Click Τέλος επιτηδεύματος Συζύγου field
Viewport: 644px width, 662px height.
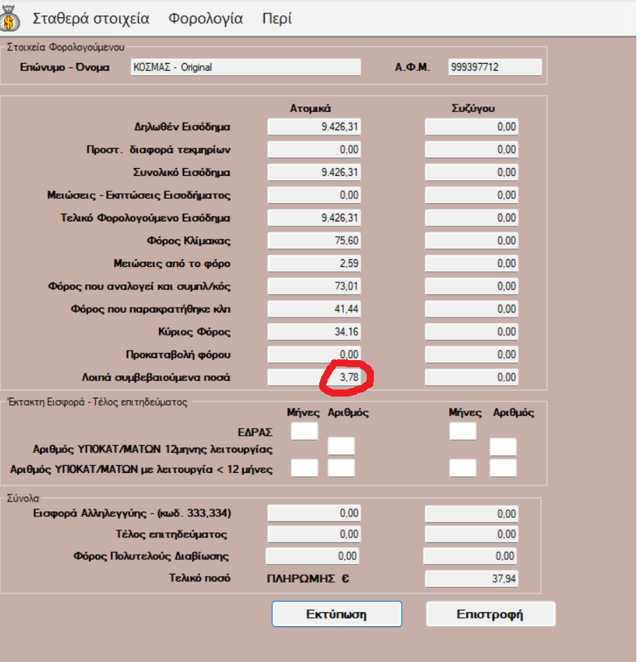[472, 535]
